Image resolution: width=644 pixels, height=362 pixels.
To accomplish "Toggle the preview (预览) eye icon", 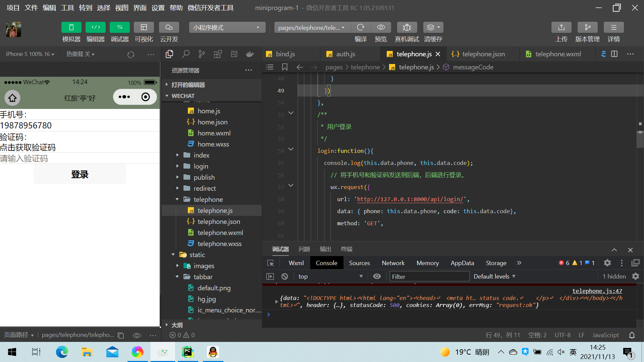I will point(381,27).
